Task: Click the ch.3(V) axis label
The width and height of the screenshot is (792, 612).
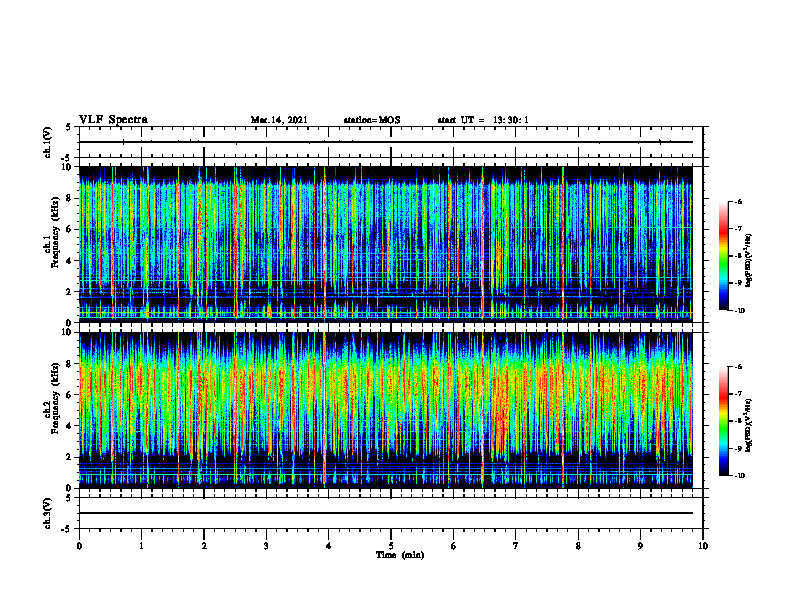Action: (x=48, y=513)
